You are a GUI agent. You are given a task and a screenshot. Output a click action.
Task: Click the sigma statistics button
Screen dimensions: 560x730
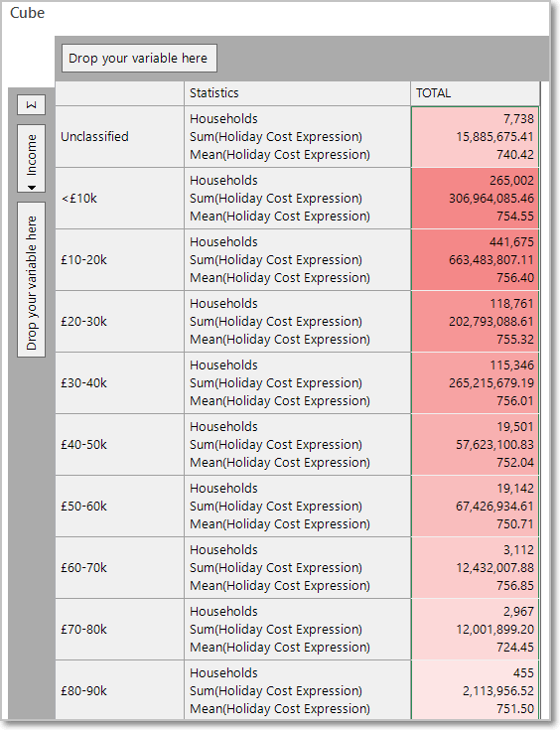[31, 104]
